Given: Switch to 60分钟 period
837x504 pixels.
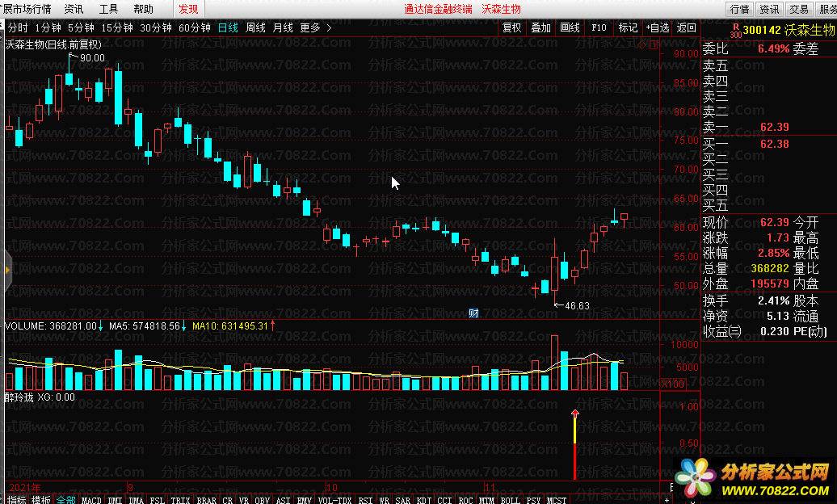Looking at the screenshot, I should pos(194,27).
